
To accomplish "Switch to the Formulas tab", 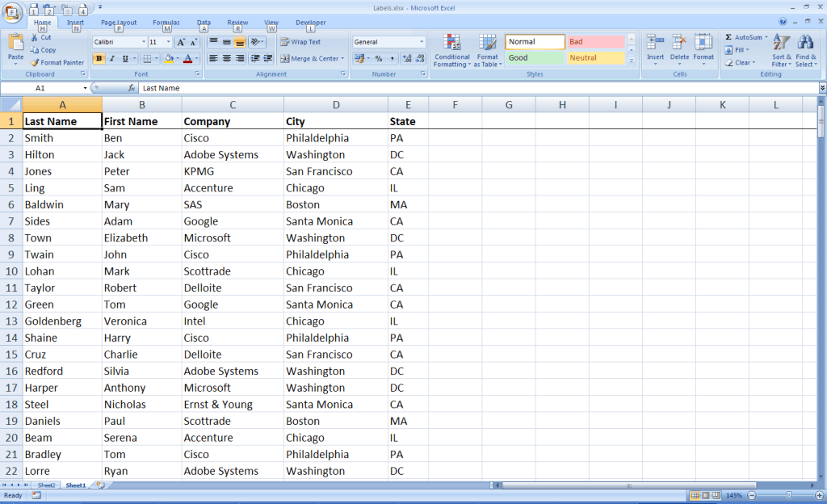I will pos(166,23).
